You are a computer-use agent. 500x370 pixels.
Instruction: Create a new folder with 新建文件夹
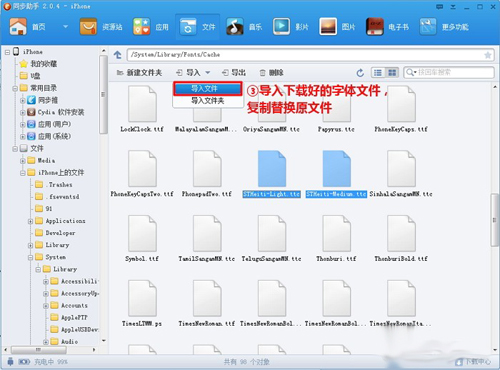coord(139,73)
